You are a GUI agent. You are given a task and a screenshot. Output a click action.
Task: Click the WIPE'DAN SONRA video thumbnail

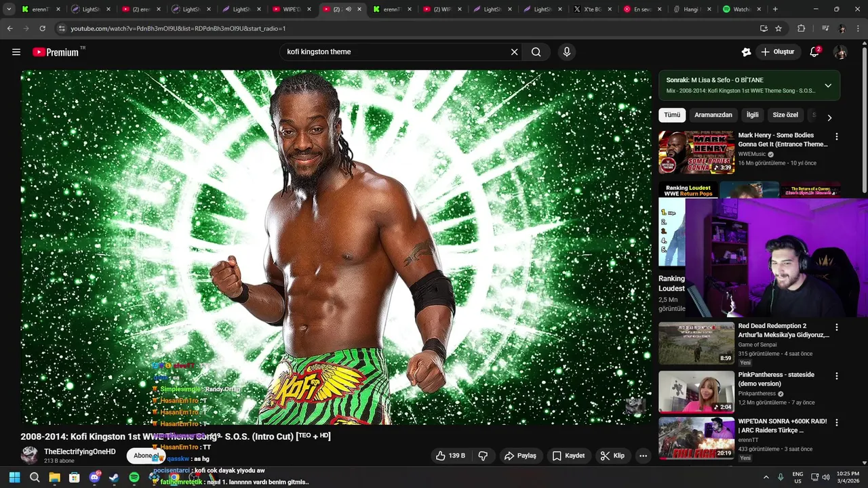(696, 438)
